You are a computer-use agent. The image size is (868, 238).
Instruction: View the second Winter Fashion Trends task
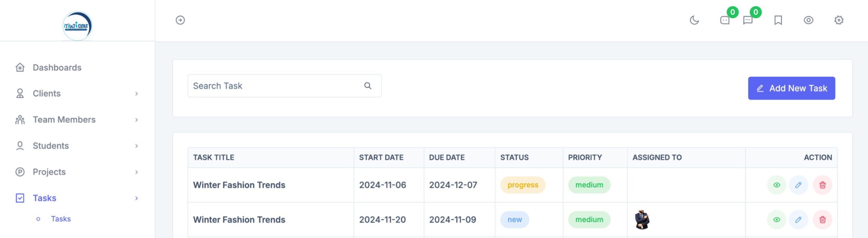click(x=777, y=220)
